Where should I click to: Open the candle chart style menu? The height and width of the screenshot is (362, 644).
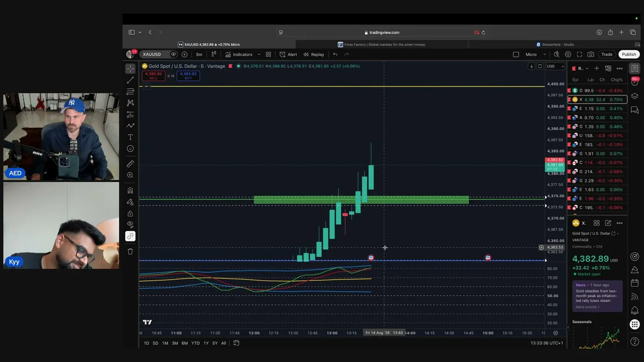click(x=214, y=54)
